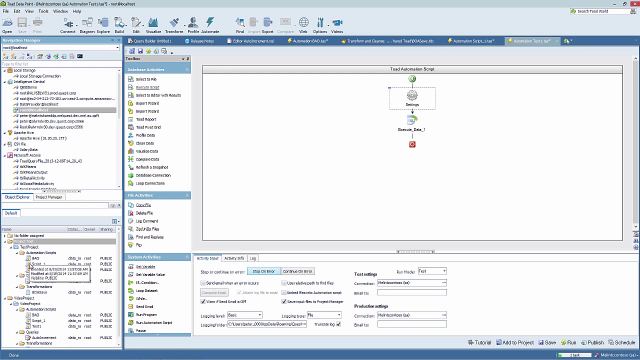Screen dimensions: 640x360
Task: Click the Connect toolbar icon
Action: pos(68,25)
